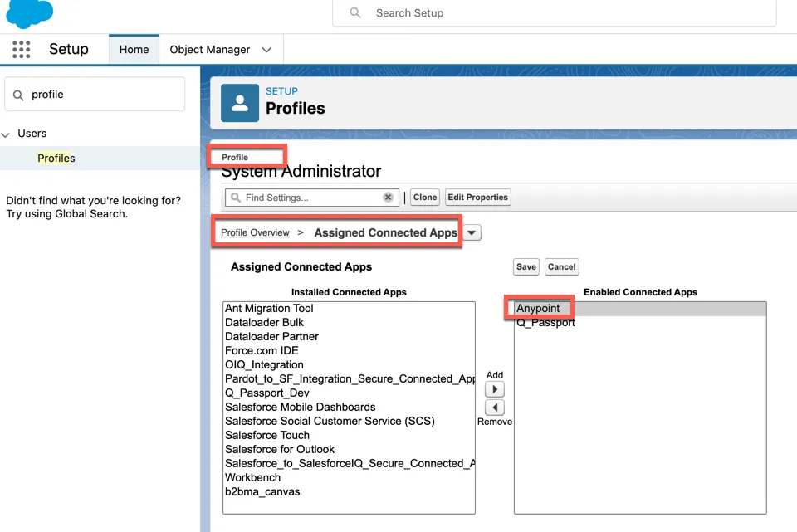797x532 pixels.
Task: Select Salesforce_to_SalesforceIQ_Secure_Connected entry
Action: [x=349, y=463]
